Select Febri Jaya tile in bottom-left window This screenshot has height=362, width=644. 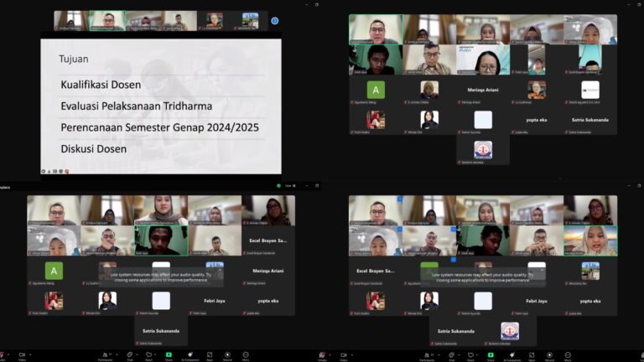click(215, 301)
